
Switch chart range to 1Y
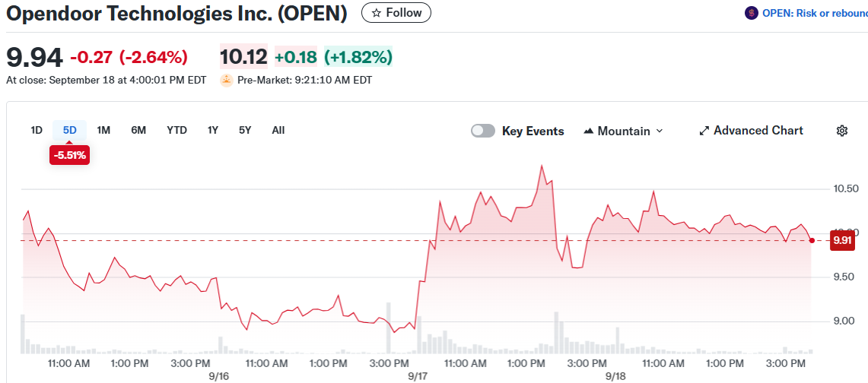click(212, 131)
